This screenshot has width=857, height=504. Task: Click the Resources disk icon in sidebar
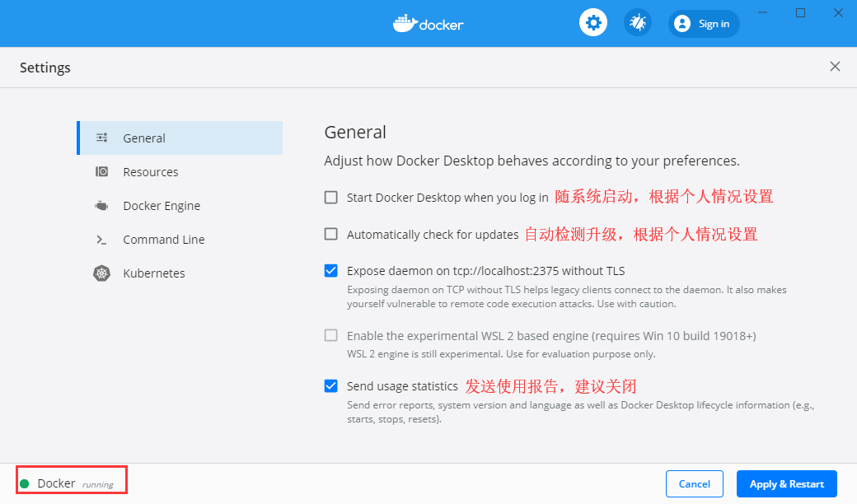pyautogui.click(x=101, y=171)
